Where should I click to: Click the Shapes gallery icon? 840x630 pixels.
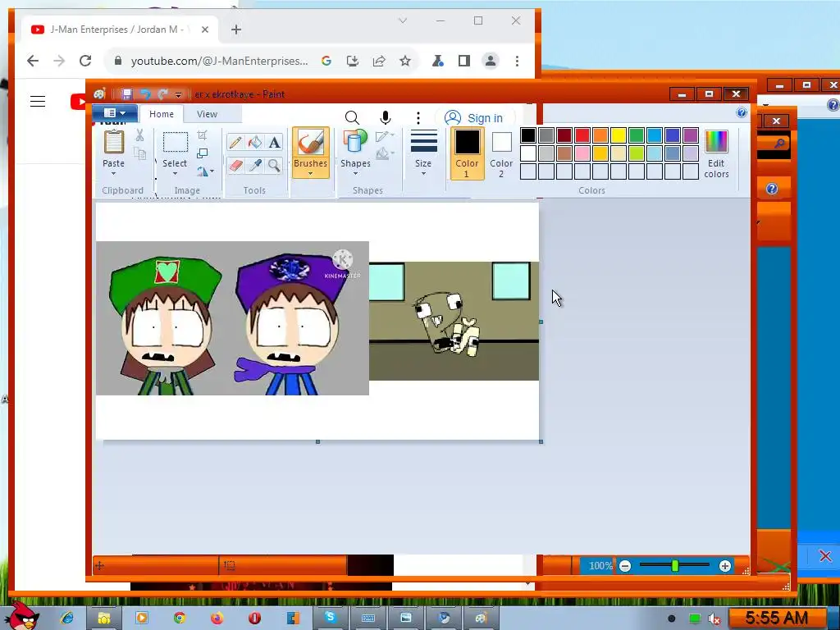point(355,141)
